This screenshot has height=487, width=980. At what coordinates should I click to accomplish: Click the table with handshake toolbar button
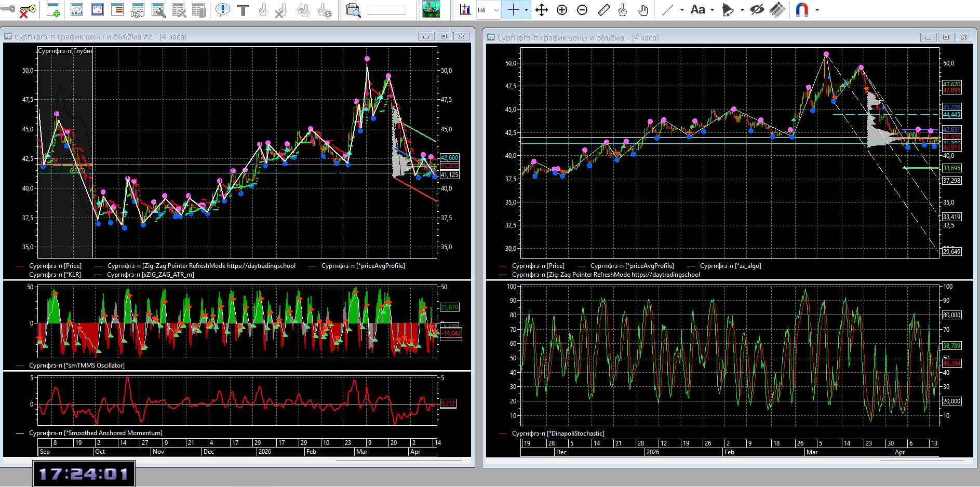138,10
